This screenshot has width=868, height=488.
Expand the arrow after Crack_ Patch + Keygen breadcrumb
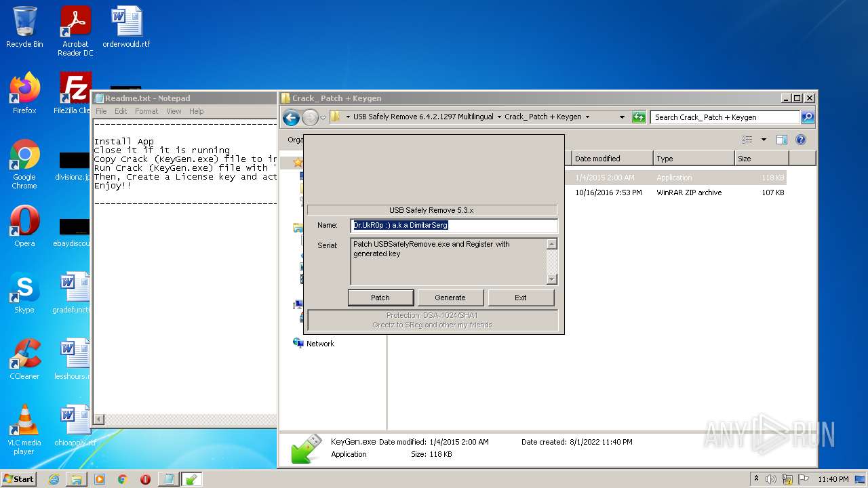tap(587, 117)
